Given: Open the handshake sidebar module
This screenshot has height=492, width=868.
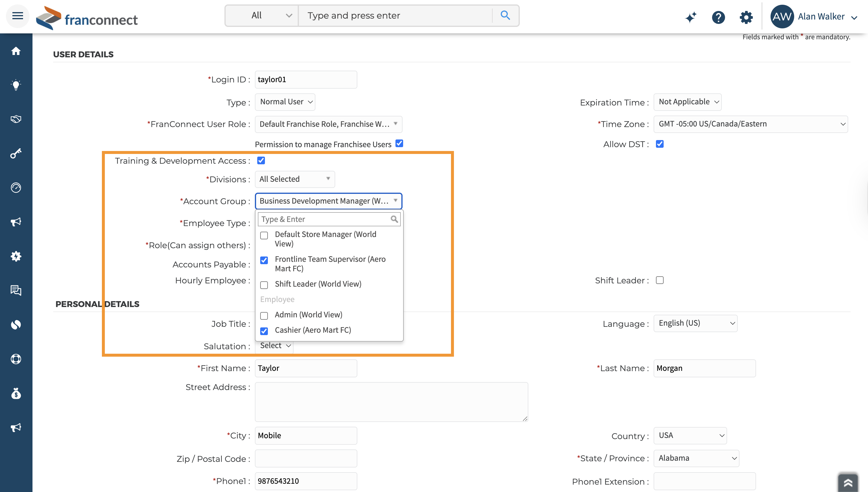Looking at the screenshot, I should pos(16,119).
